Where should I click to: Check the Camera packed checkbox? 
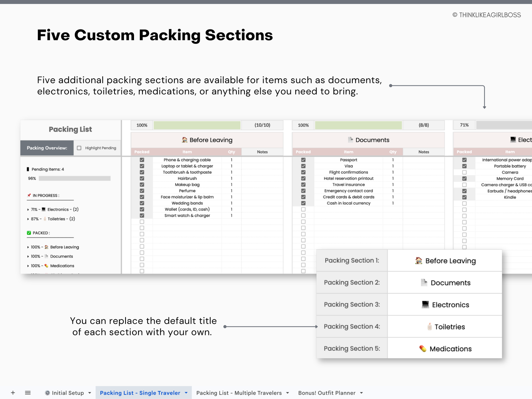tap(464, 172)
